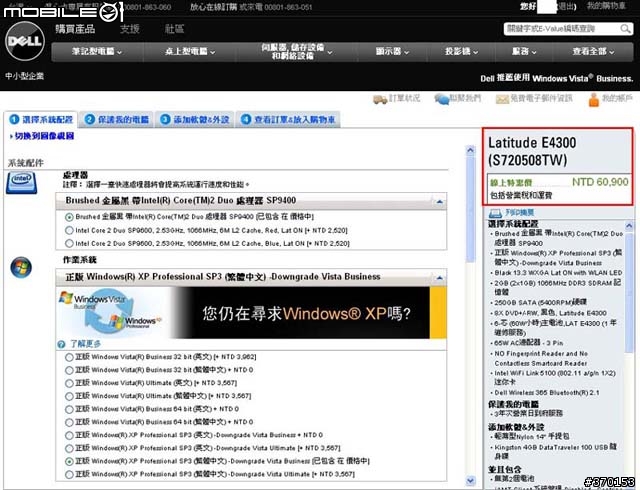The image size is (640, 490).
Task: Switch to 添加軟體&外設 tab
Action: 195,120
